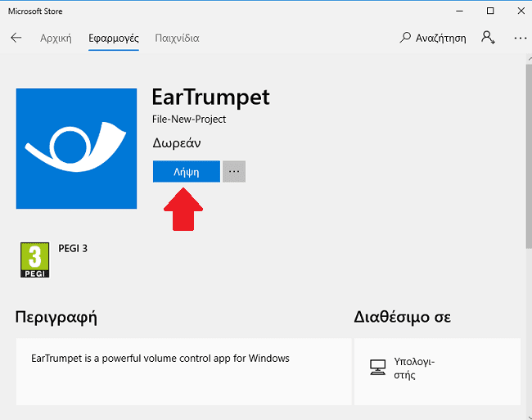Click the PEGI 3 rating badge
The height and width of the screenshot is (420, 532).
pyautogui.click(x=34, y=260)
